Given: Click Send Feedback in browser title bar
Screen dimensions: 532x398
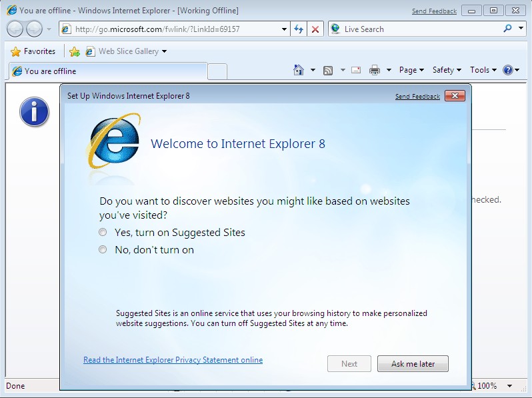Looking at the screenshot, I should tap(434, 11).
